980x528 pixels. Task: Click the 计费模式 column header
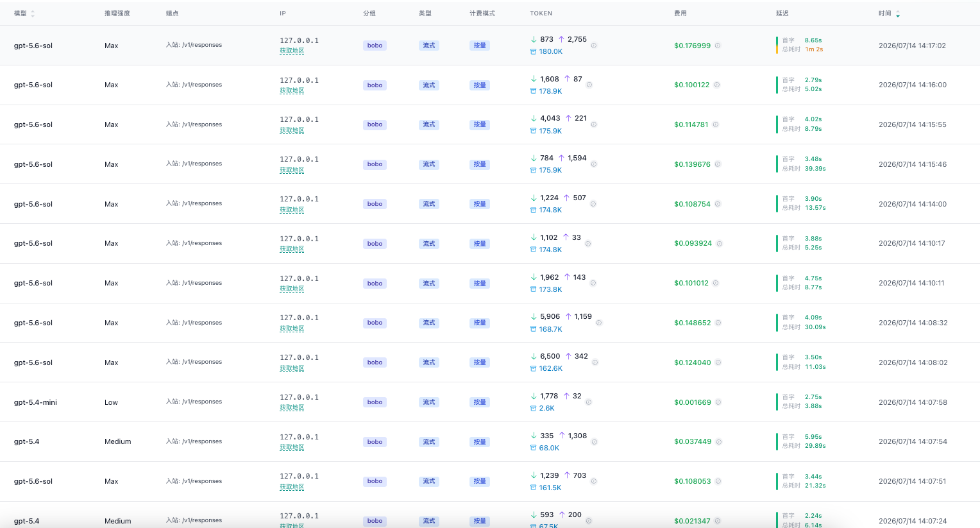tap(482, 13)
